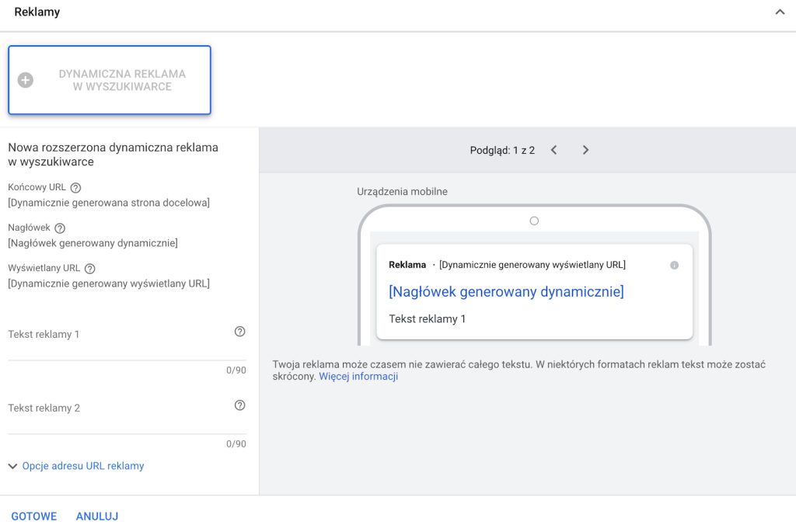Viewport: 796px width, 532px height.
Task: Go to the next ad preview
Action: (586, 150)
